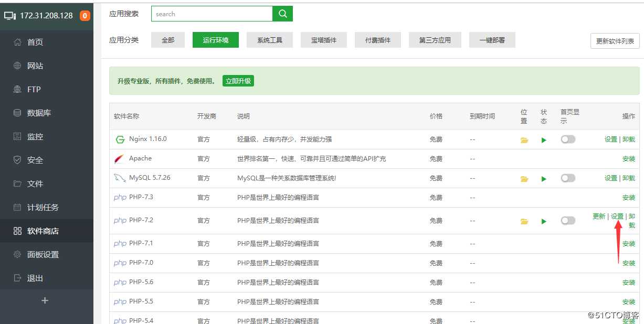Click MySQL 5.7.26 status play icon
The image size is (644, 324).
544,179
